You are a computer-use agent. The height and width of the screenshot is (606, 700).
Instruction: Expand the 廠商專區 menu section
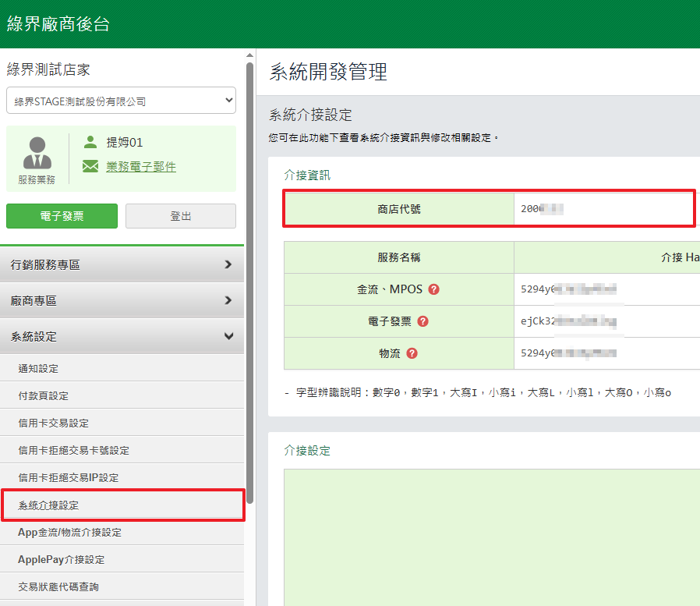122,300
